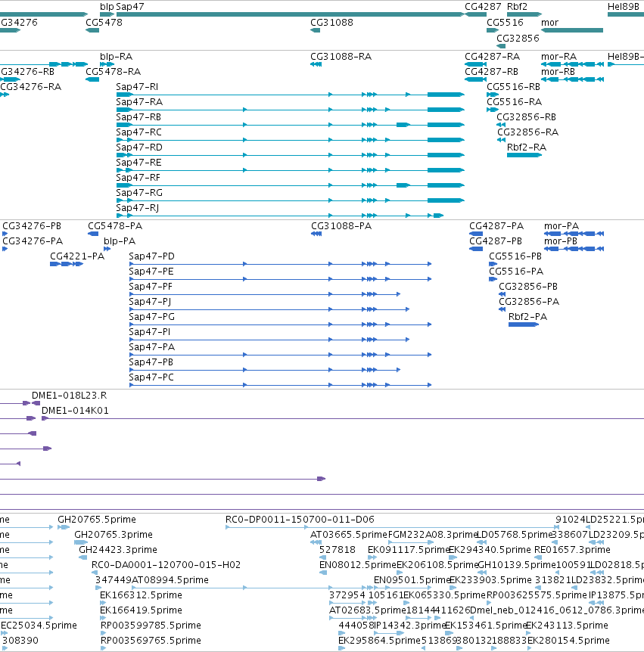Click the mor-RA transcript label

pyautogui.click(x=558, y=57)
